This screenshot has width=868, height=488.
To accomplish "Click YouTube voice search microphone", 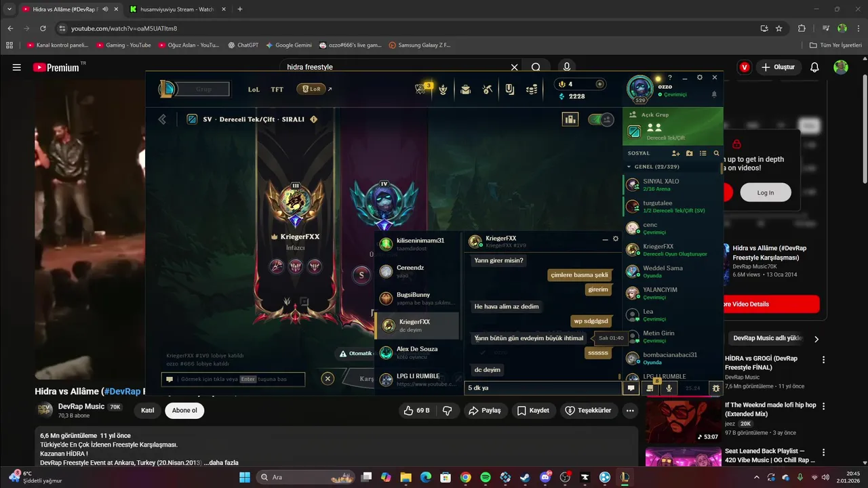I will (567, 67).
